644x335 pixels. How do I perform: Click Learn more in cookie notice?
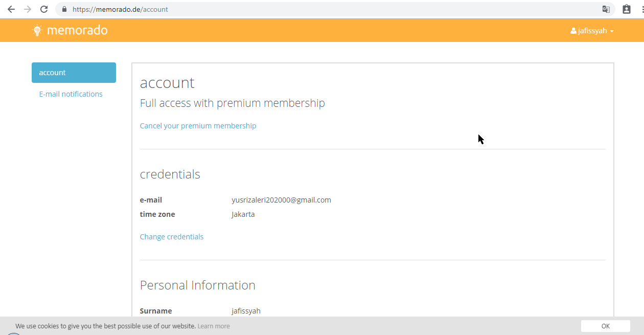tap(214, 326)
